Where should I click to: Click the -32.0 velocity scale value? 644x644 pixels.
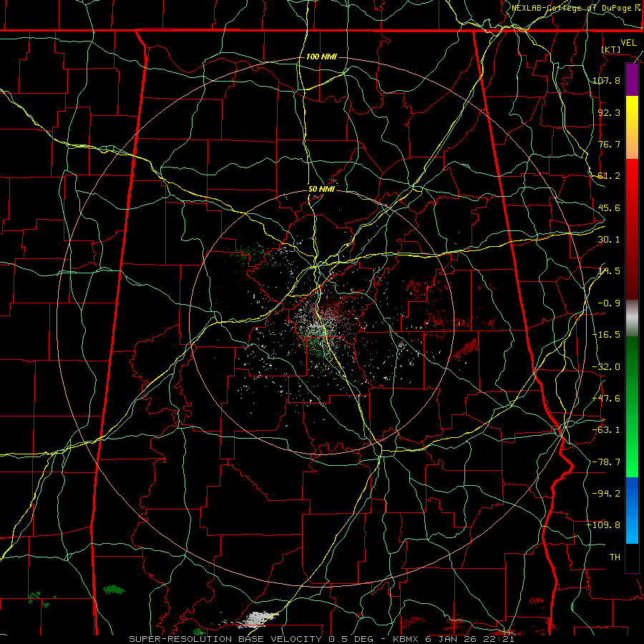[x=606, y=367]
